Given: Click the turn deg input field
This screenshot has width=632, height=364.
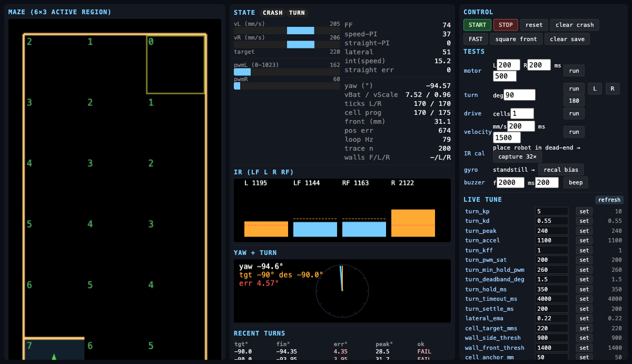Looking at the screenshot, I should [519, 95].
